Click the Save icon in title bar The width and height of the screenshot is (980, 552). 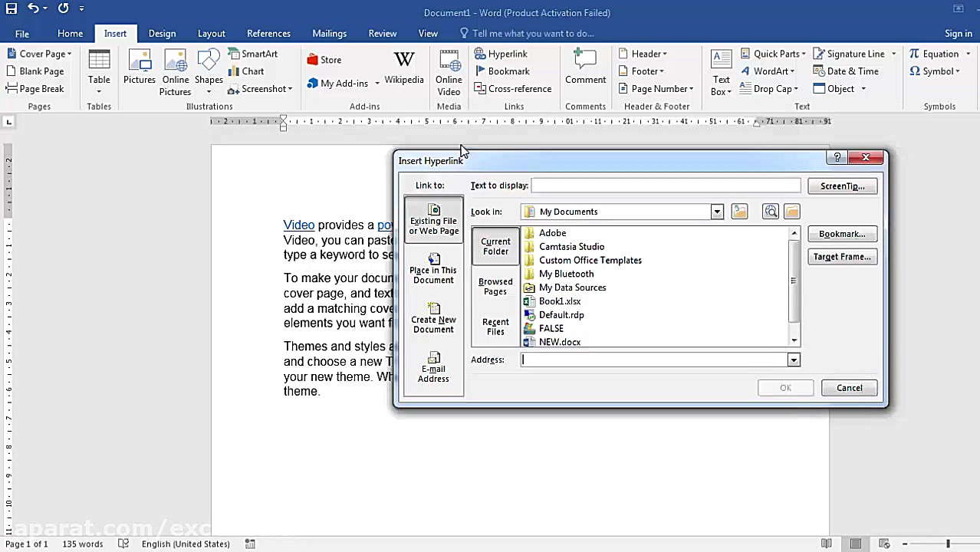11,8
